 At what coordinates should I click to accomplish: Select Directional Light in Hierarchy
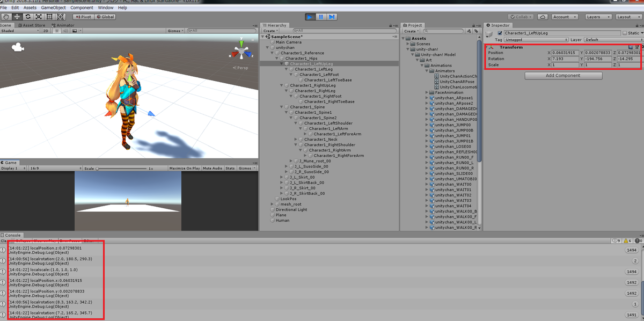(x=291, y=209)
